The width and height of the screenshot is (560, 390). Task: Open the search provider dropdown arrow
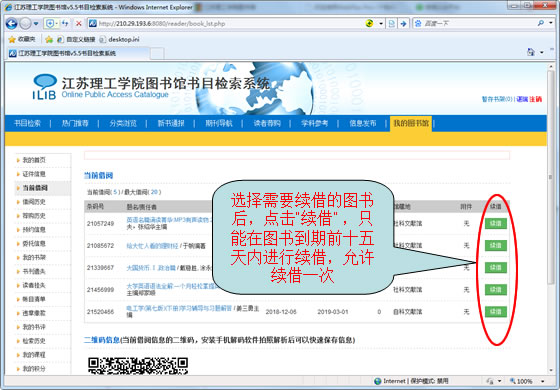(551, 23)
